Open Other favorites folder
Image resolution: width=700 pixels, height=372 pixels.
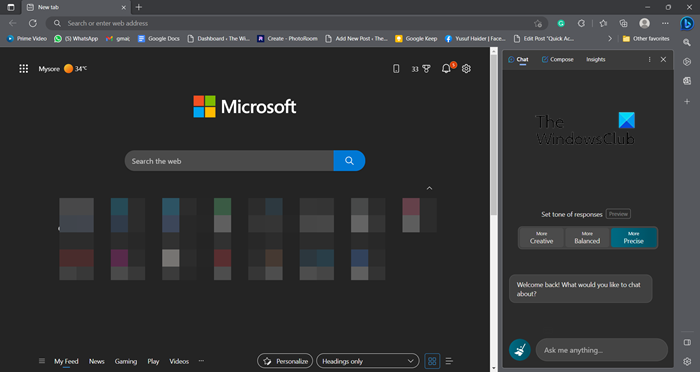point(646,39)
